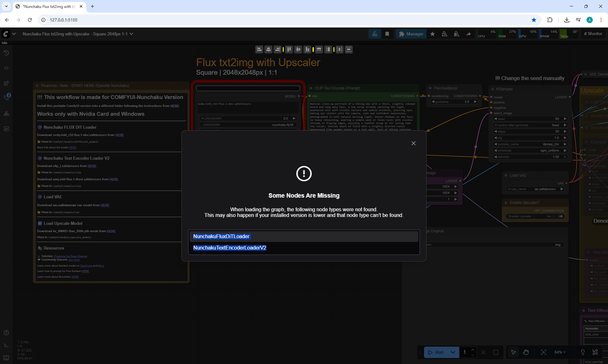Screen dimensions: 608x364
Task: Click the fit view focus icon
Action: coord(543,352)
